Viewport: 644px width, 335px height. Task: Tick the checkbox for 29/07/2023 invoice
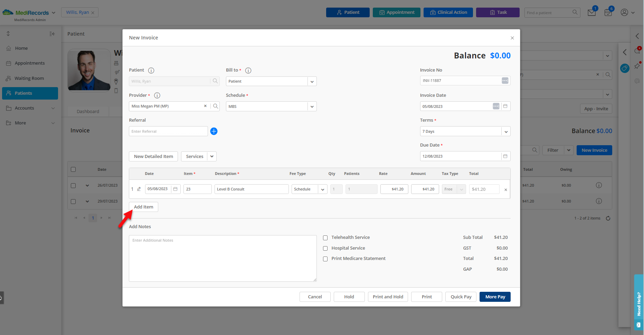(x=73, y=202)
